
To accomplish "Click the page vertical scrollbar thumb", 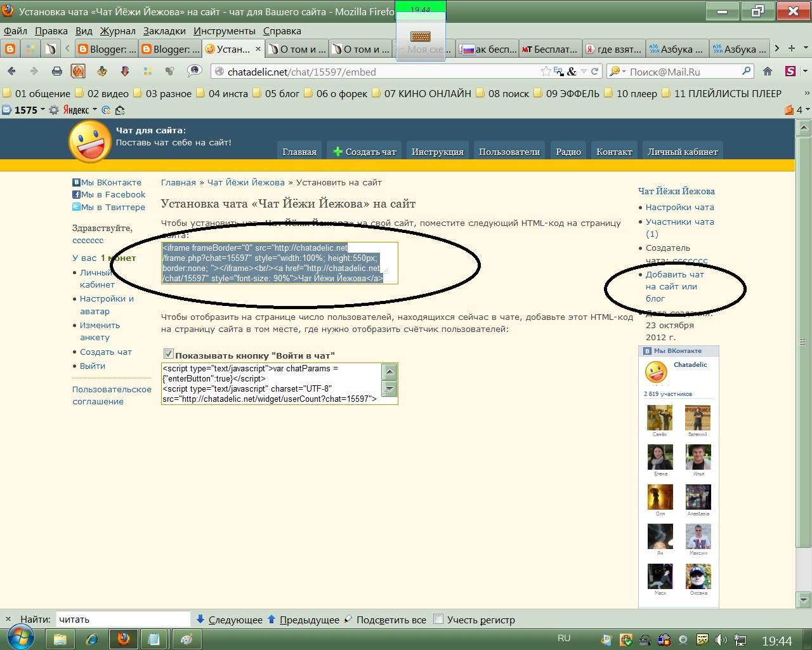I will [804, 342].
